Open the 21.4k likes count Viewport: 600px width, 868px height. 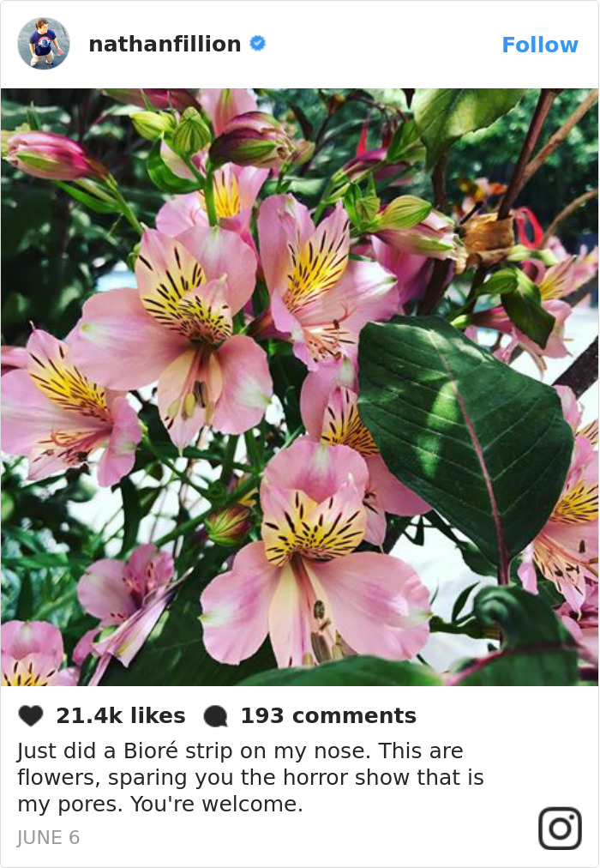[x=121, y=716]
